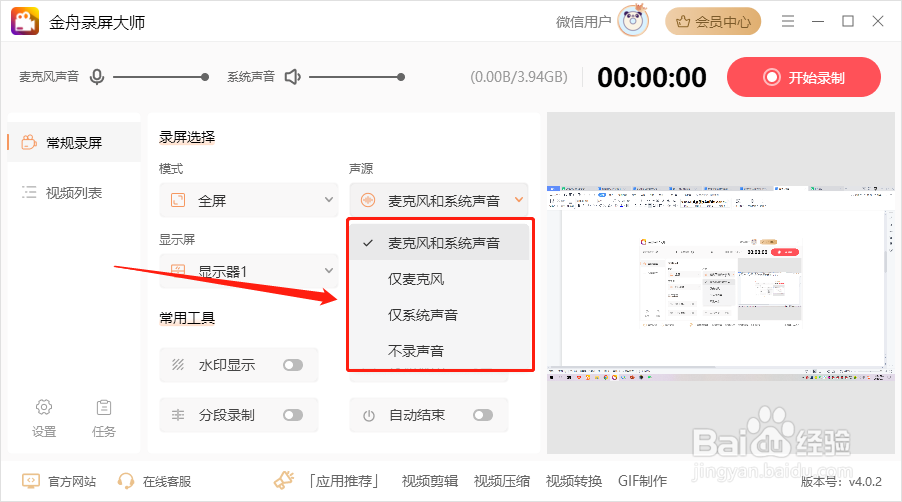Click the segment recording icon
902x502 pixels.
pos(178,415)
